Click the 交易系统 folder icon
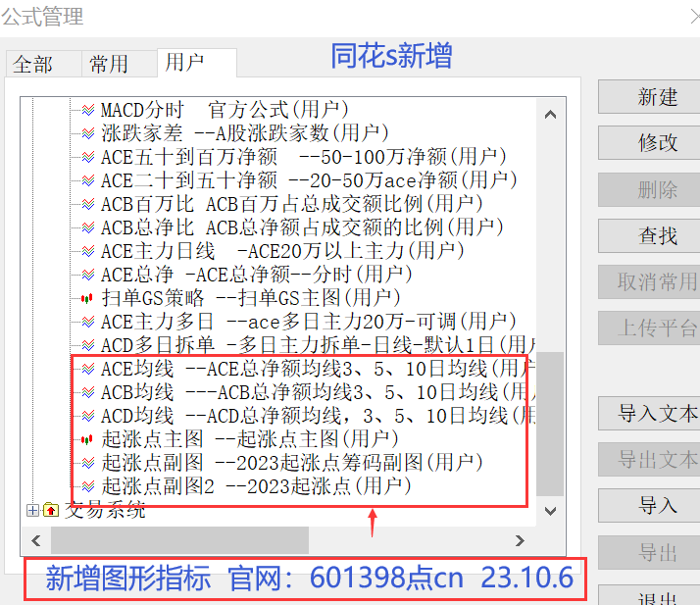 pyautogui.click(x=51, y=510)
